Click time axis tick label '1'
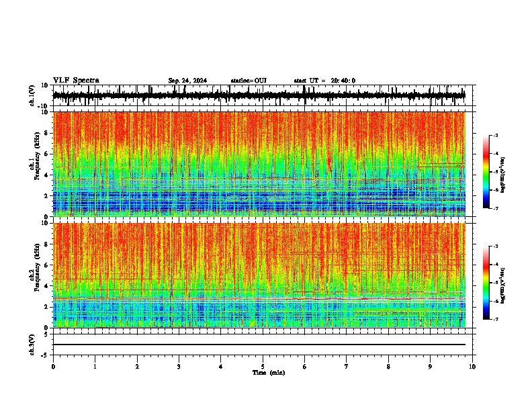This screenshot has width=532, height=411. (x=95, y=367)
